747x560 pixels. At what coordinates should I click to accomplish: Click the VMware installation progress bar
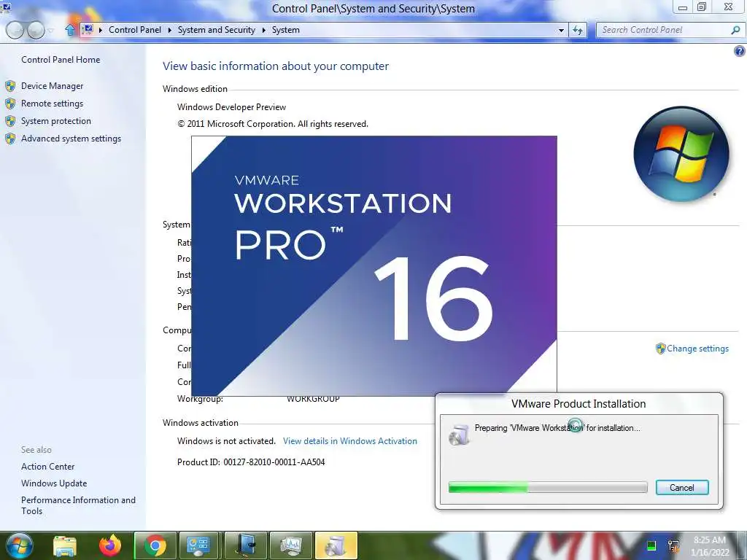[548, 487]
